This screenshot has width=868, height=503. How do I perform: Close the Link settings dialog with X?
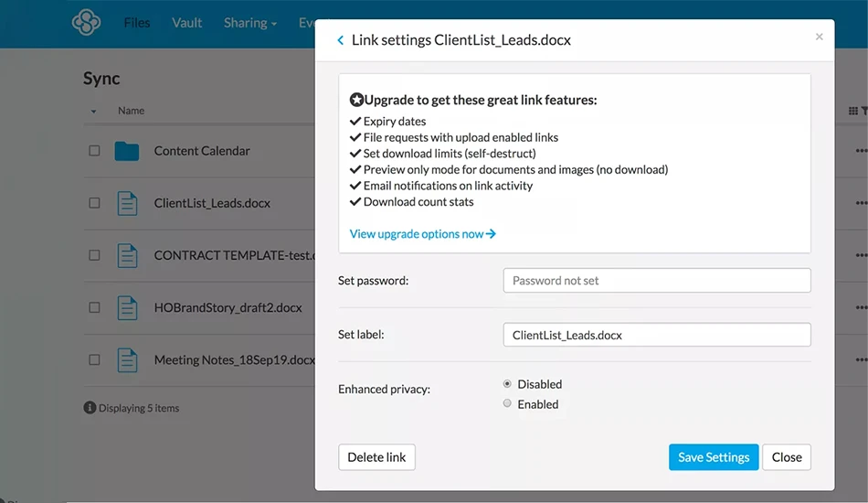(820, 37)
